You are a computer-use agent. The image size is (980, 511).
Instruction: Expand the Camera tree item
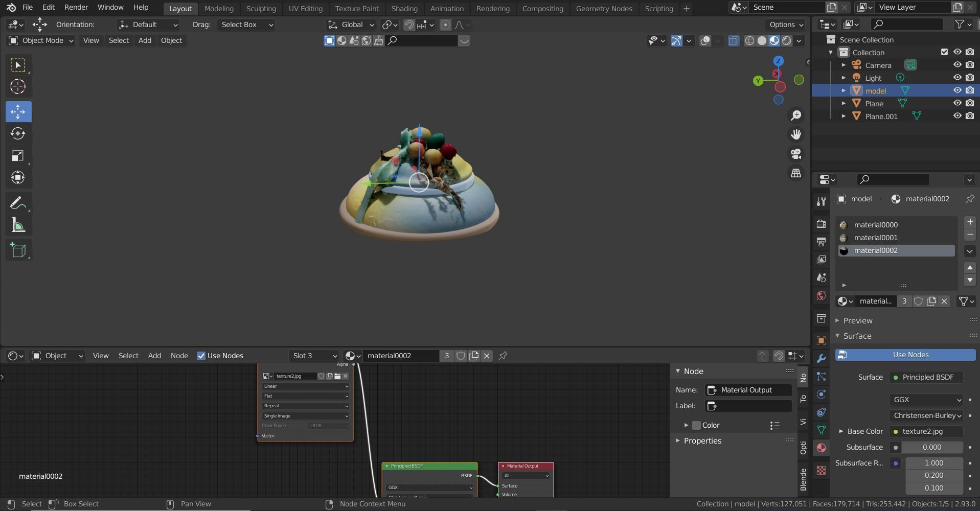[x=844, y=65]
